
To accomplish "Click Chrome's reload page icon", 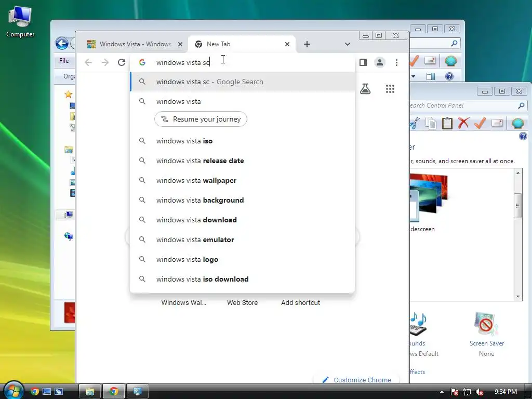I will point(122,62).
